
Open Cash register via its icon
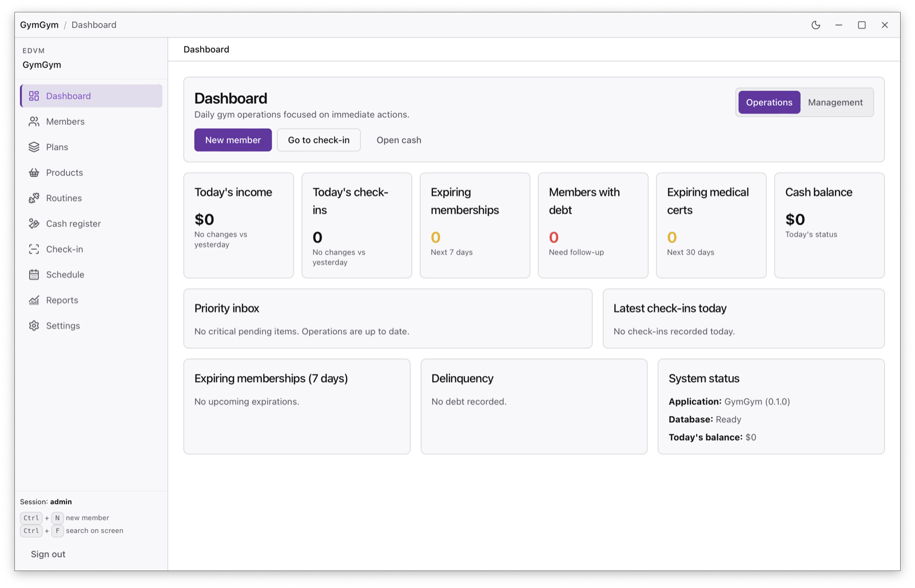(x=34, y=223)
